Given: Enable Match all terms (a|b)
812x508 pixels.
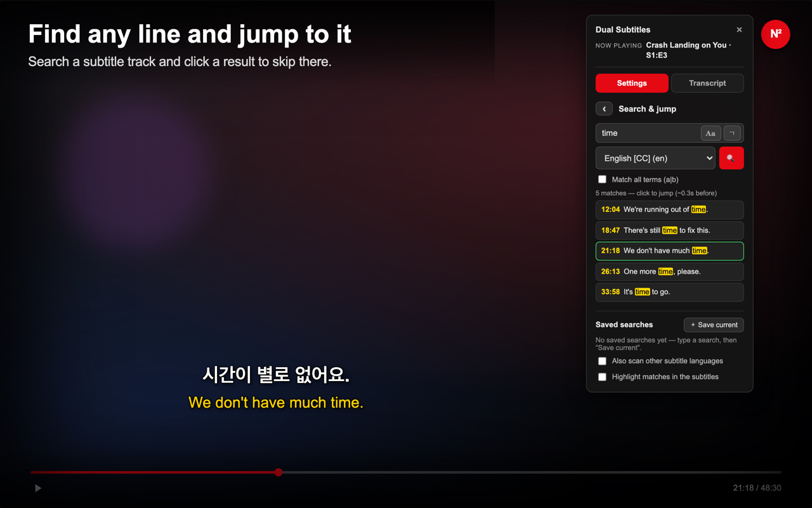Looking at the screenshot, I should 602,180.
